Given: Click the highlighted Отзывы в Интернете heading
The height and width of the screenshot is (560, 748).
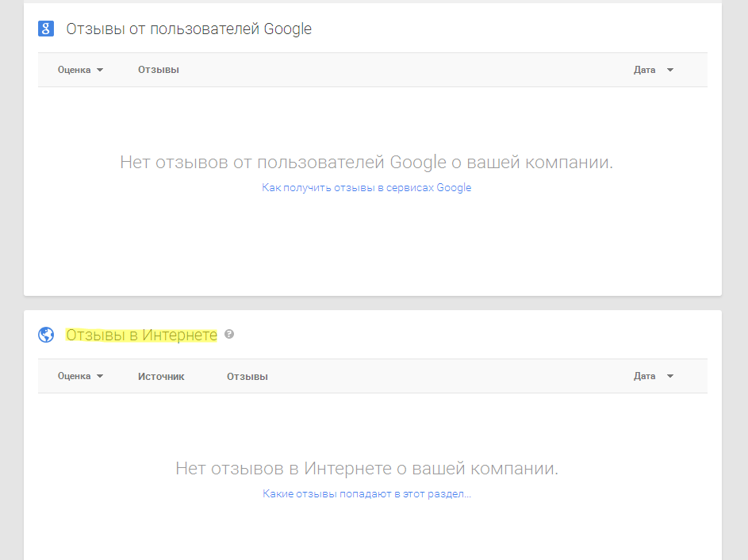Looking at the screenshot, I should (141, 335).
